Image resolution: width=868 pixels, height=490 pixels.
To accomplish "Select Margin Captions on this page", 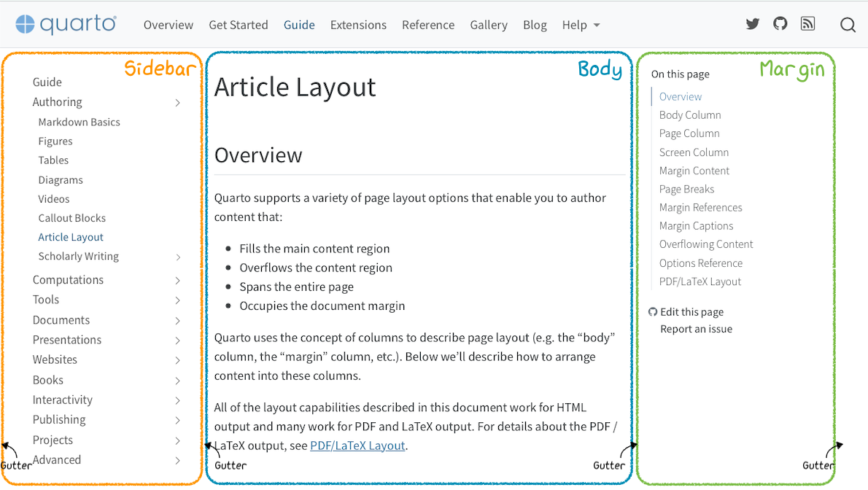I will pyautogui.click(x=696, y=225).
